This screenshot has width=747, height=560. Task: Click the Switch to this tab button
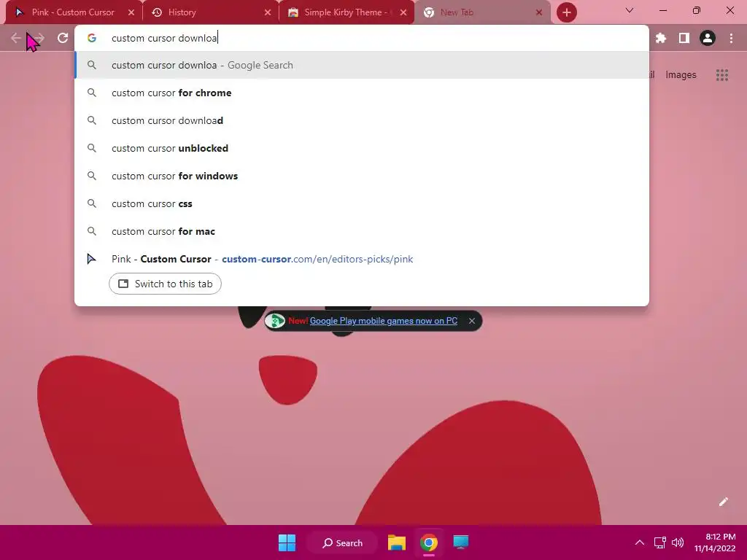tap(165, 284)
